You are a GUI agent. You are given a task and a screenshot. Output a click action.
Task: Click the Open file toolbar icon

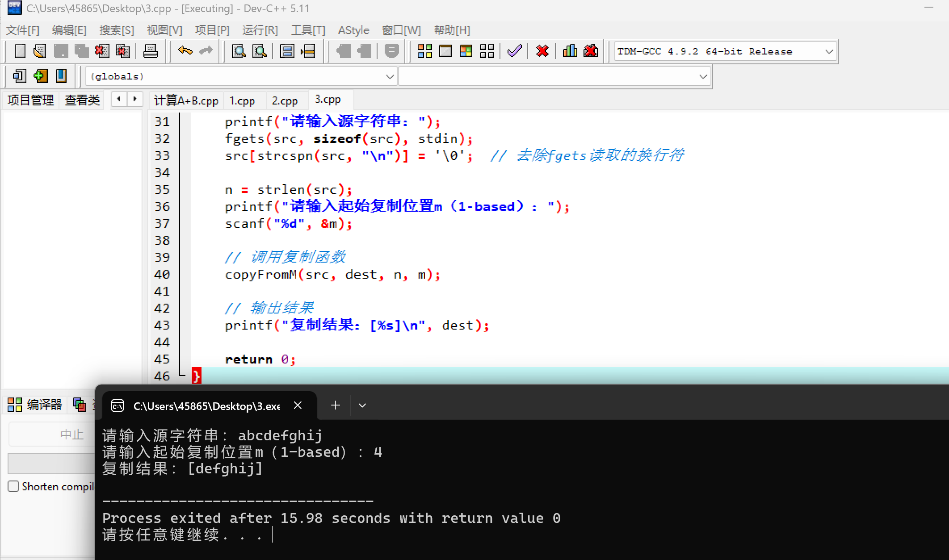coord(40,51)
